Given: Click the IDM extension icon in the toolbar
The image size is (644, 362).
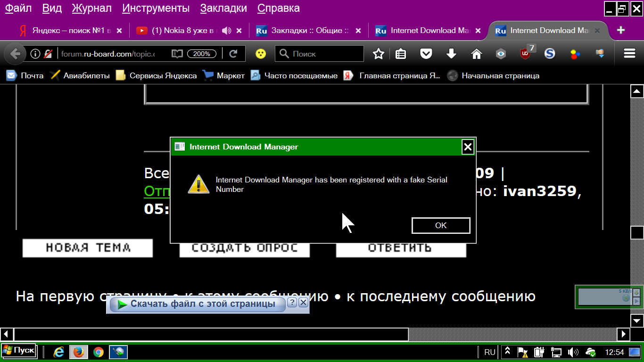Looking at the screenshot, I should 600,53.
